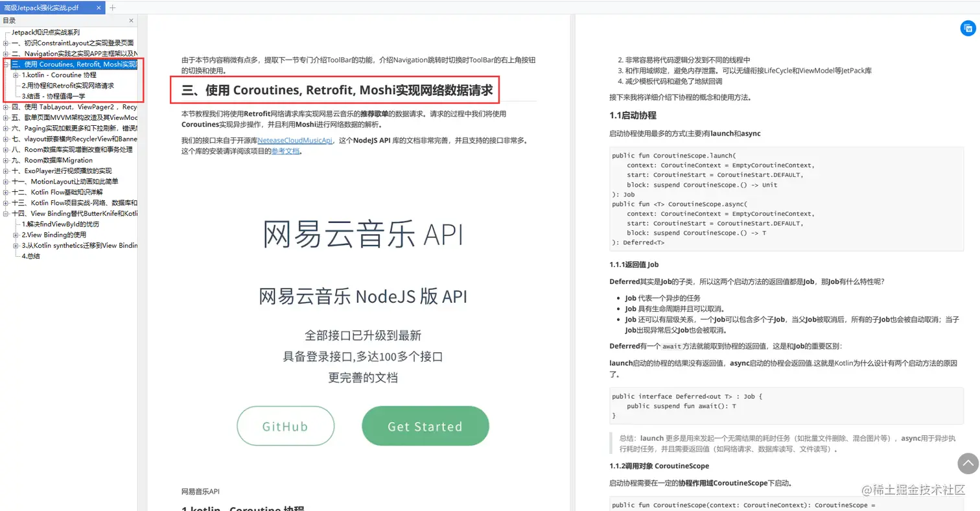
Task: Collapse chapter 十四、View Binding in outline
Action: (x=6, y=213)
